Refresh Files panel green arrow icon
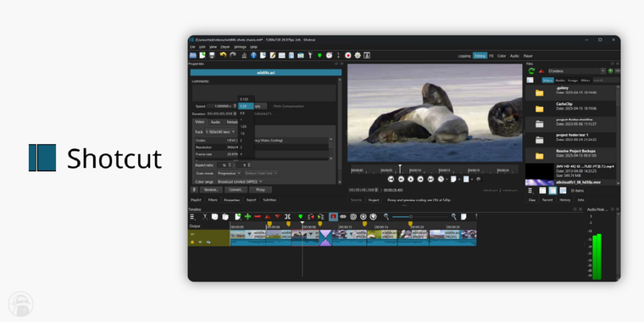Image resolution: width=644 pixels, height=322 pixels. [531, 70]
